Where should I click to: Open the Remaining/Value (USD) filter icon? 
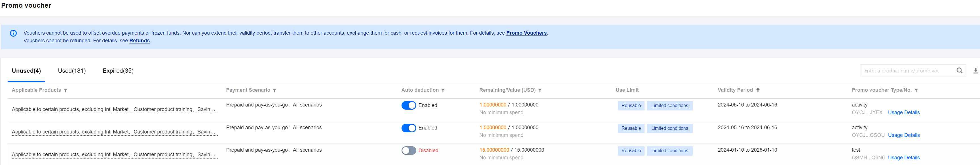pyautogui.click(x=540, y=90)
